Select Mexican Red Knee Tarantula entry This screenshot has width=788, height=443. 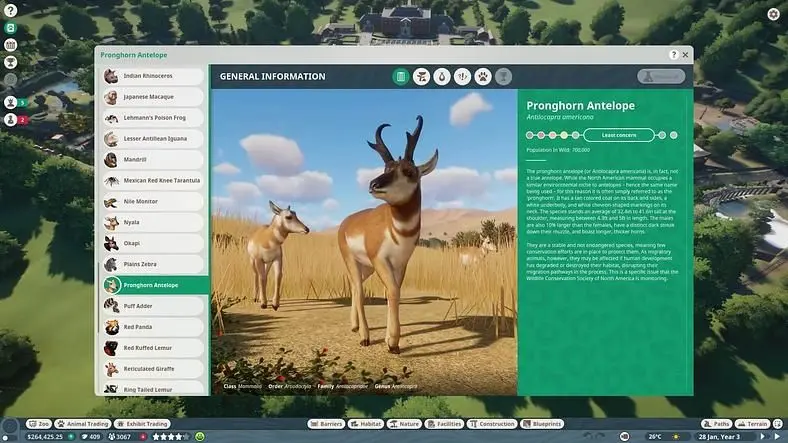click(153, 180)
